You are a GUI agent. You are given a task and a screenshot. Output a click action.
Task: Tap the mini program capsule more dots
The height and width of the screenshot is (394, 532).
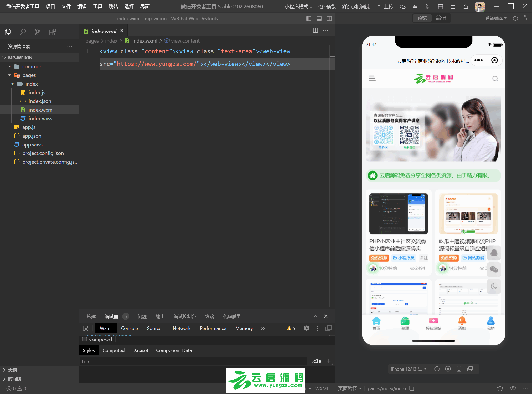pos(478,60)
